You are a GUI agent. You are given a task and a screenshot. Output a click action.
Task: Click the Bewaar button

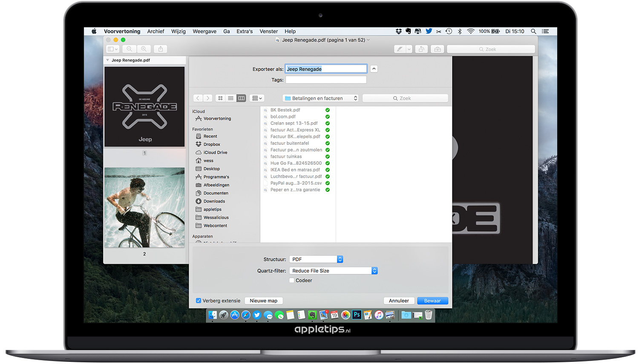pos(432,301)
